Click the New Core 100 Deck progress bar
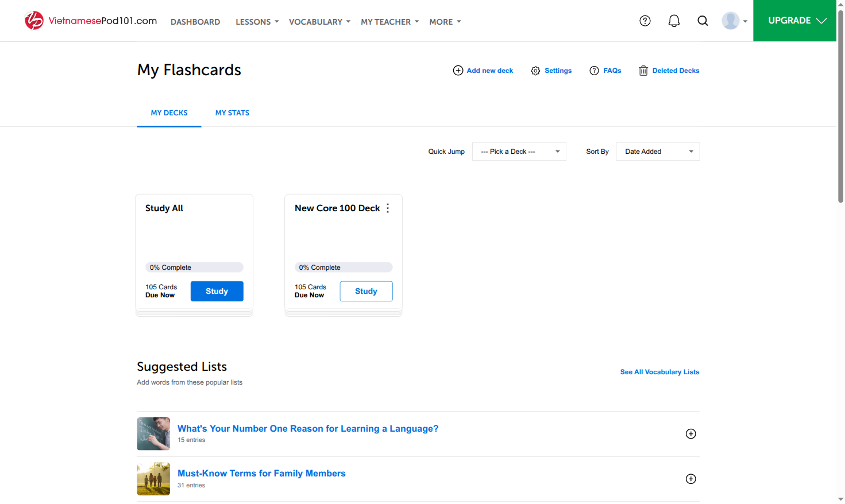This screenshot has width=845, height=504. [x=344, y=267]
